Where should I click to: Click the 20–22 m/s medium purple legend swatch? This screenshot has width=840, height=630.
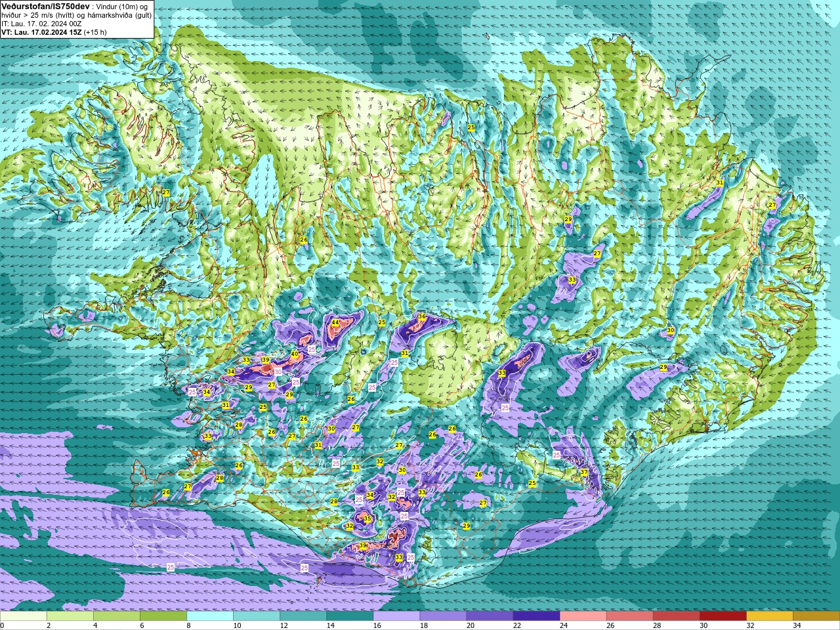click(490, 616)
